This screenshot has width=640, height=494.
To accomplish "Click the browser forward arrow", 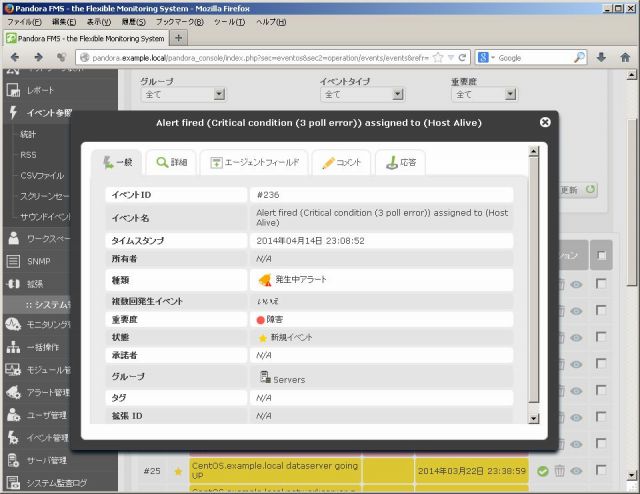I will (38, 57).
